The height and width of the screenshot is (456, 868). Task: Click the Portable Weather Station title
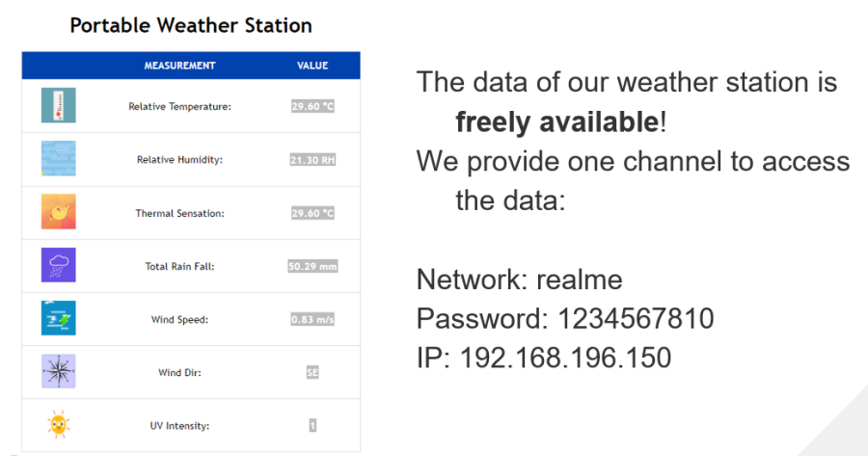pos(191,25)
